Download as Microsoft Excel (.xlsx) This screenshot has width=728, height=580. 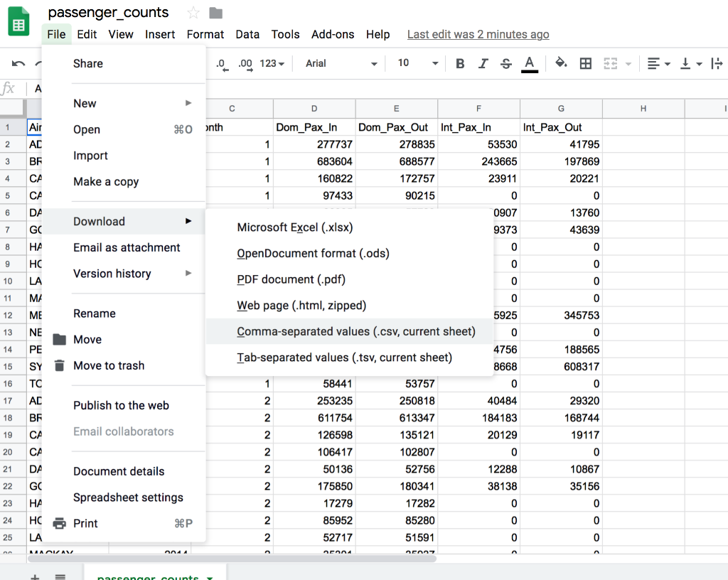point(349,227)
